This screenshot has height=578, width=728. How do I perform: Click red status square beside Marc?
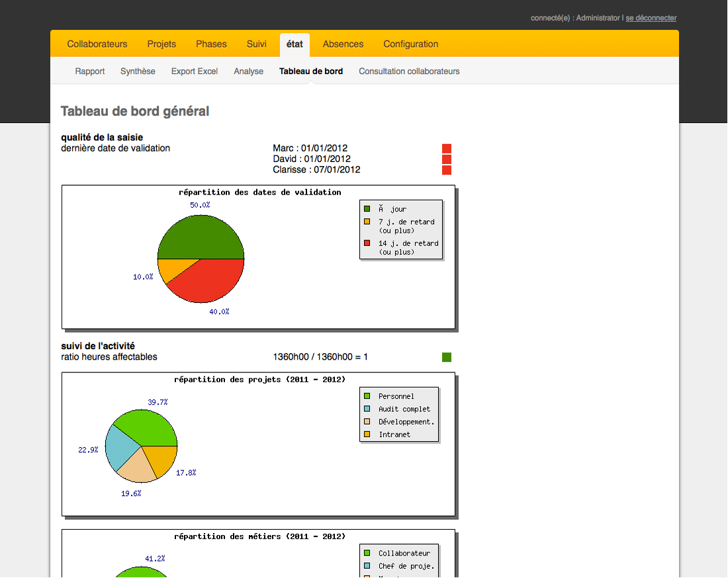447,148
